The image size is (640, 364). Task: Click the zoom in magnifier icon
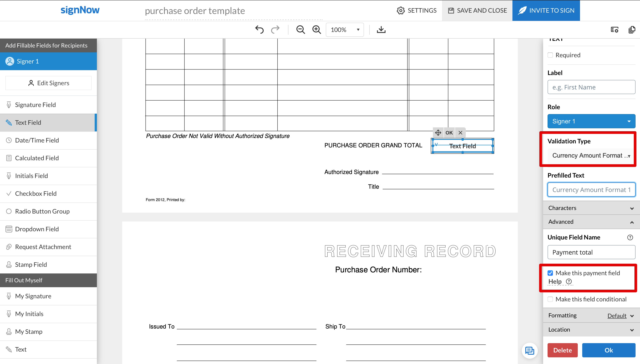pyautogui.click(x=316, y=30)
